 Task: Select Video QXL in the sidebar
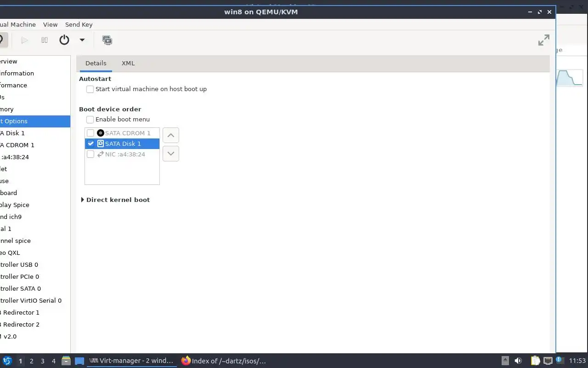pyautogui.click(x=35, y=253)
